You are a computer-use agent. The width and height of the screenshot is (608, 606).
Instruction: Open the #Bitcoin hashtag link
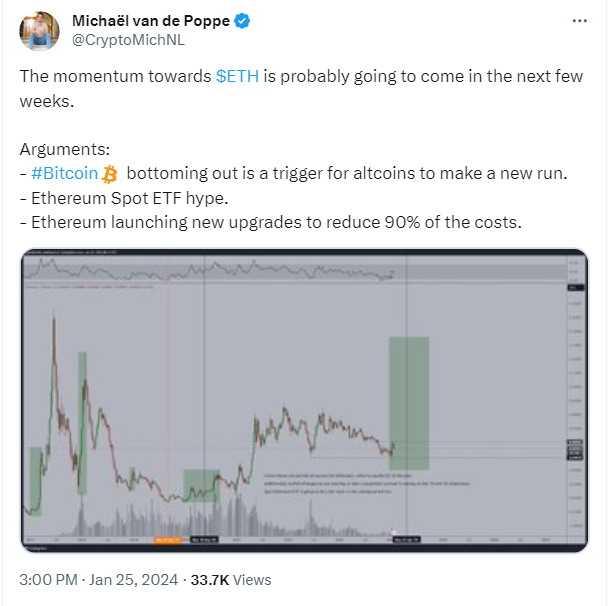click(x=64, y=173)
